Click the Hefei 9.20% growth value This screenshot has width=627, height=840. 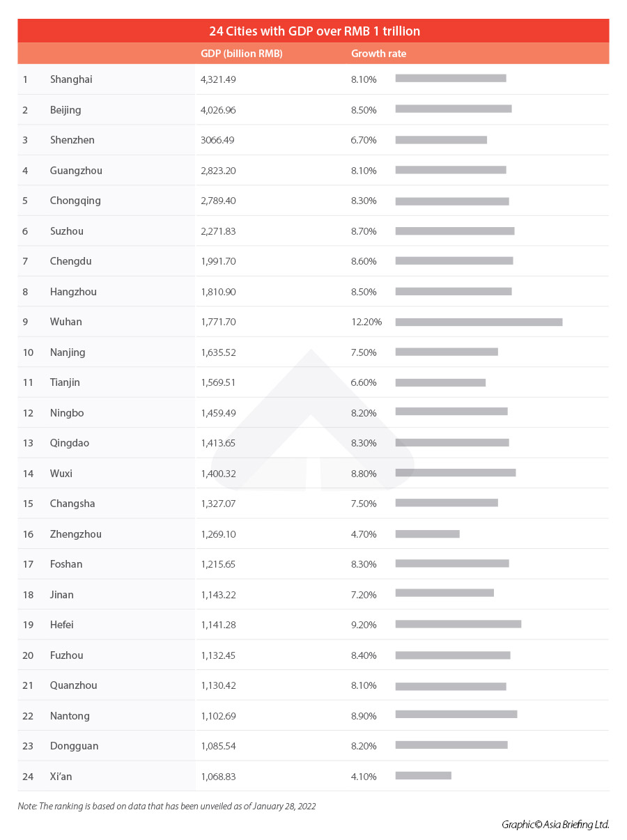tap(364, 625)
